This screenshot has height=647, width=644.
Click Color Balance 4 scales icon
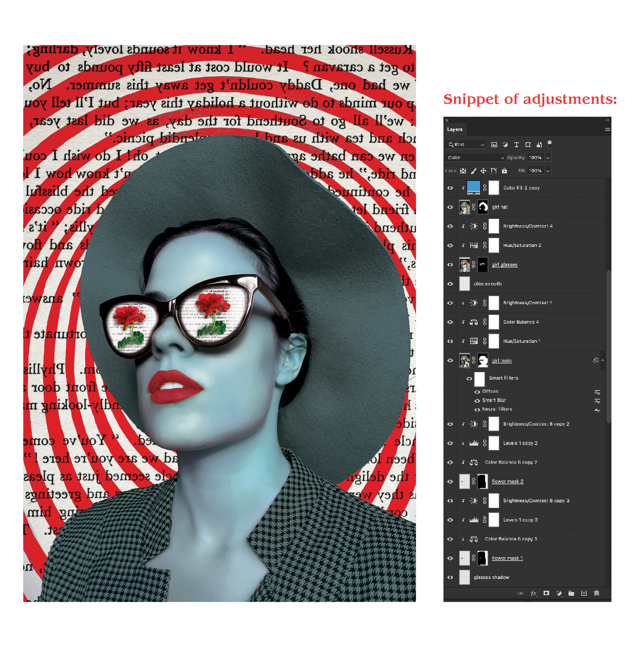click(474, 322)
